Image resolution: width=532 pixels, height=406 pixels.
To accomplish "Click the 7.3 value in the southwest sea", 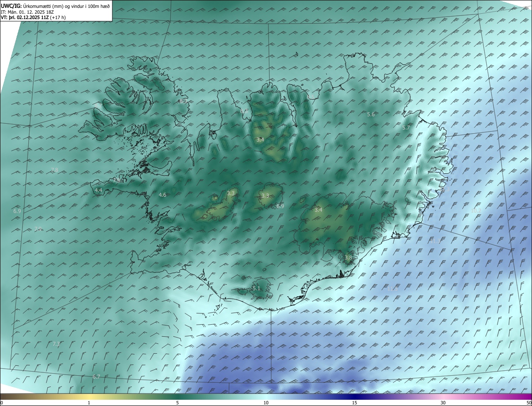I will (56, 344).
